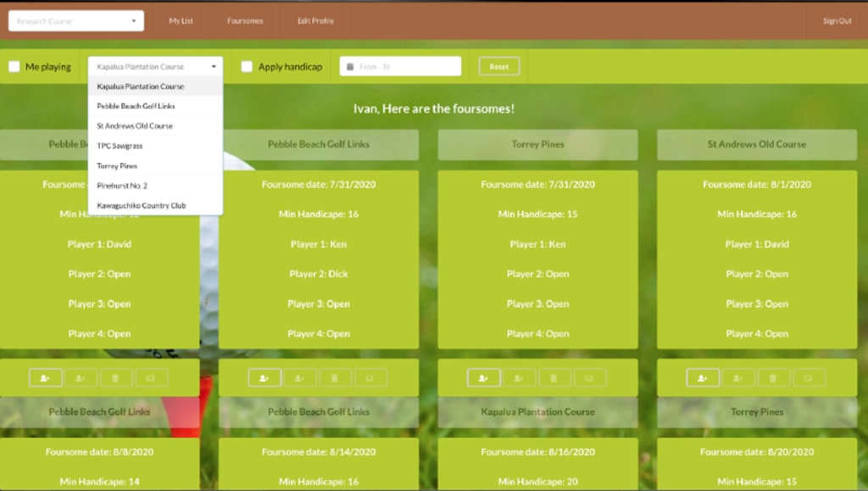Delete the St Andrews Old Course 8/1/2020 foursome
Image resolution: width=868 pixels, height=491 pixels.
(773, 378)
